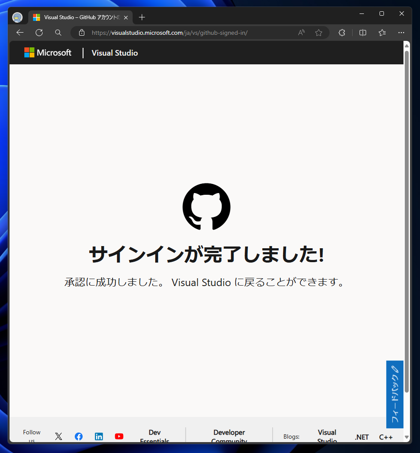This screenshot has height=453, width=420.
Task: Toggle split screen view
Action: coord(363,33)
